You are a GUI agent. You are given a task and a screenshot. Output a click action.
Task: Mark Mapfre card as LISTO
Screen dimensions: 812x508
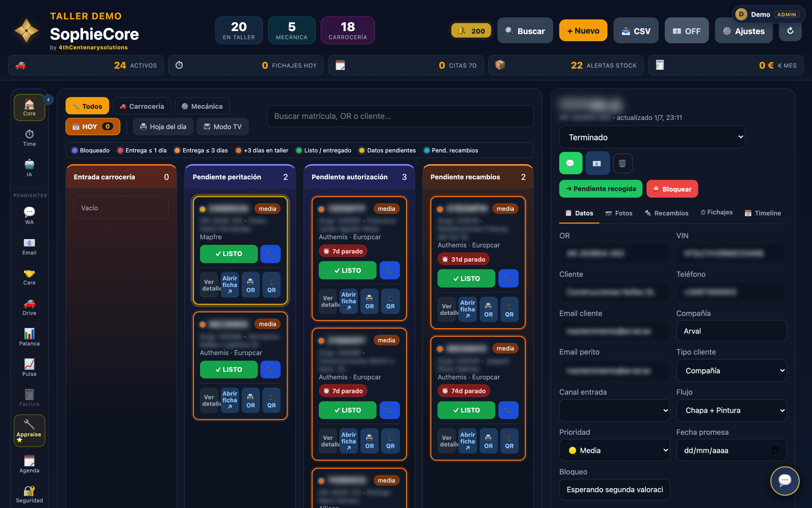228,254
